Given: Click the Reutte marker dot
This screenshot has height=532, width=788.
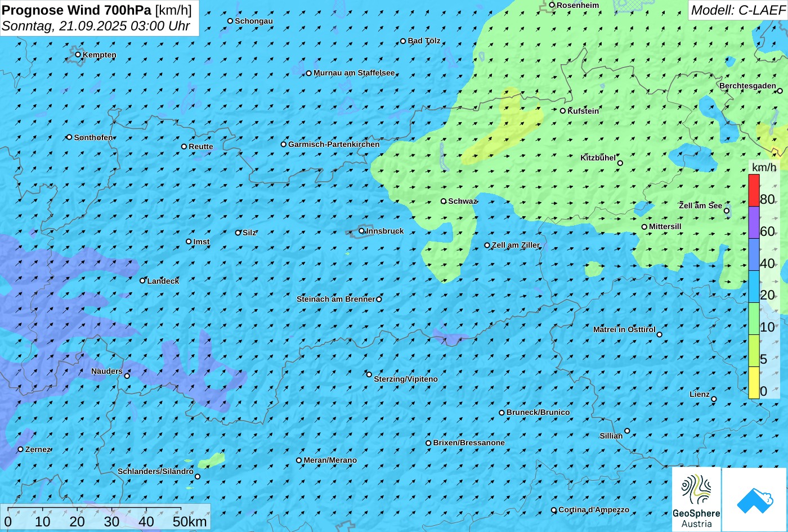Looking at the screenshot, I should click(x=183, y=146).
